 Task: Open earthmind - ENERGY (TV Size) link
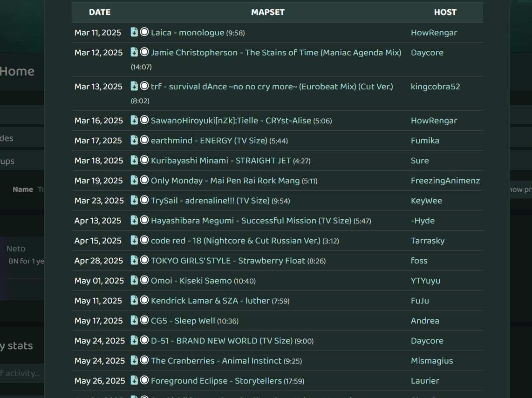click(x=209, y=141)
